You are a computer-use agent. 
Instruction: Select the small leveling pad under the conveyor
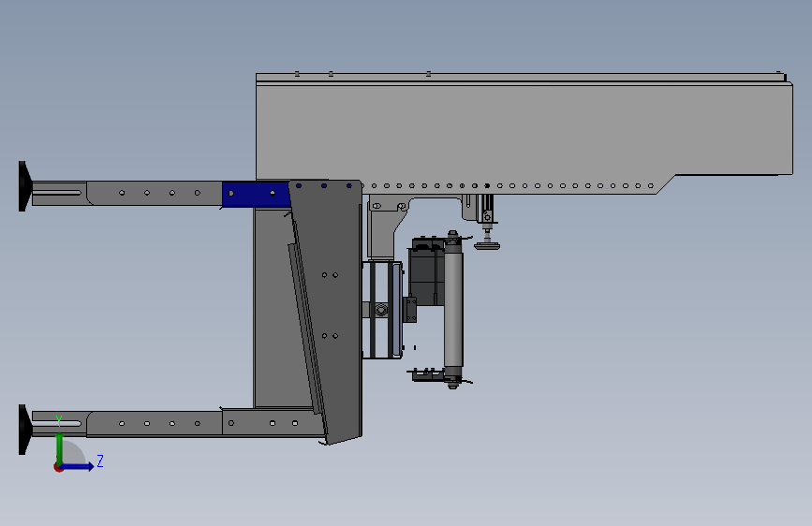click(487, 246)
